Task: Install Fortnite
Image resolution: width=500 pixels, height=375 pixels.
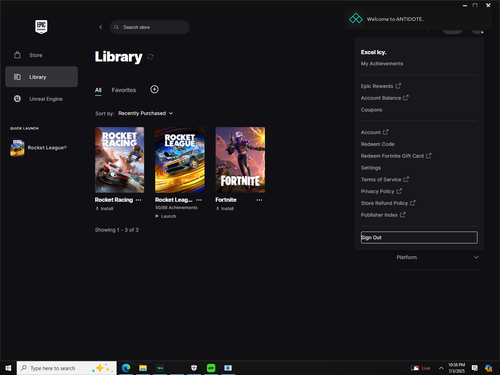Action: coord(225,209)
